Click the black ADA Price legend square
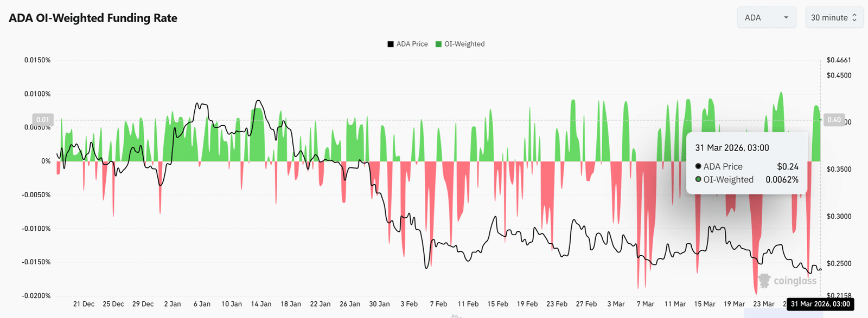This screenshot has width=868, height=318. point(391,44)
